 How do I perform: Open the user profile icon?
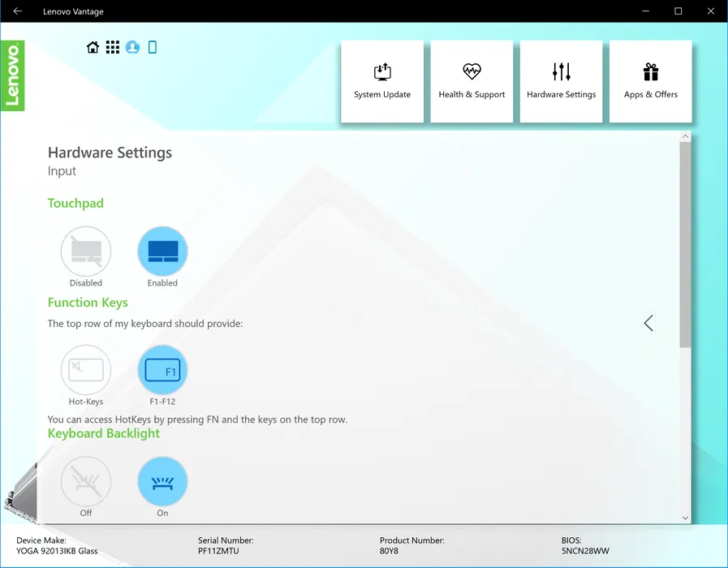pos(132,47)
